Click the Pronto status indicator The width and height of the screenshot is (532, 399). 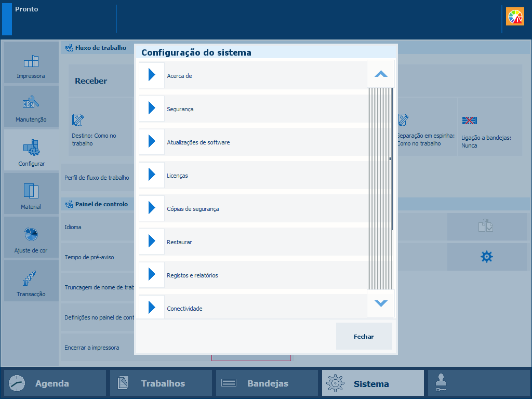(26, 9)
